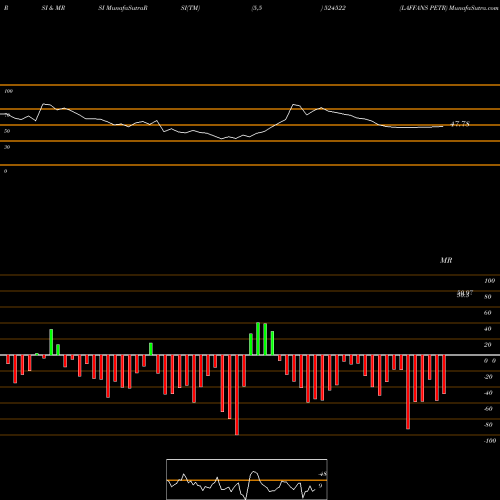
Task: Click the -100 axis label on the MR chart
Action: [490, 441]
